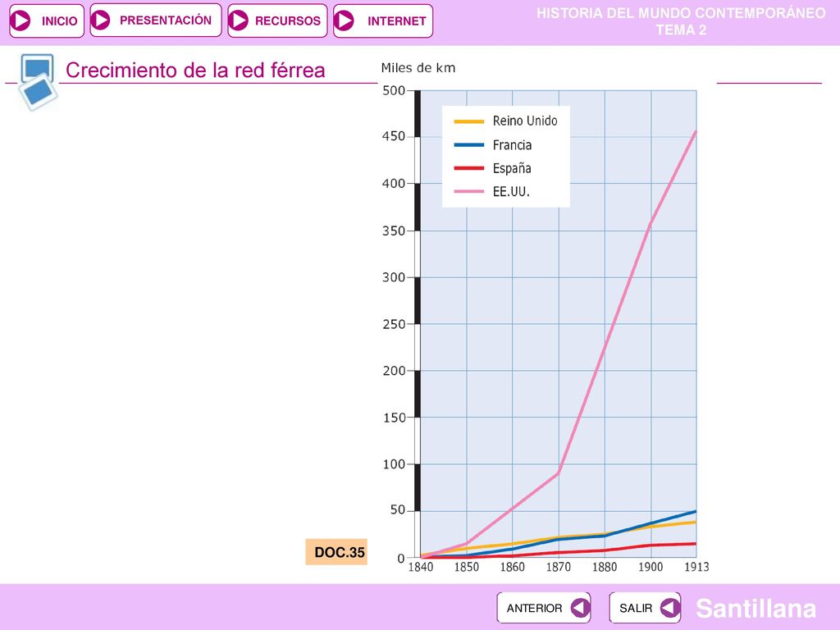Image resolution: width=840 pixels, height=630 pixels.
Task: Click the 'TEMA 2' header text
Action: (x=682, y=30)
